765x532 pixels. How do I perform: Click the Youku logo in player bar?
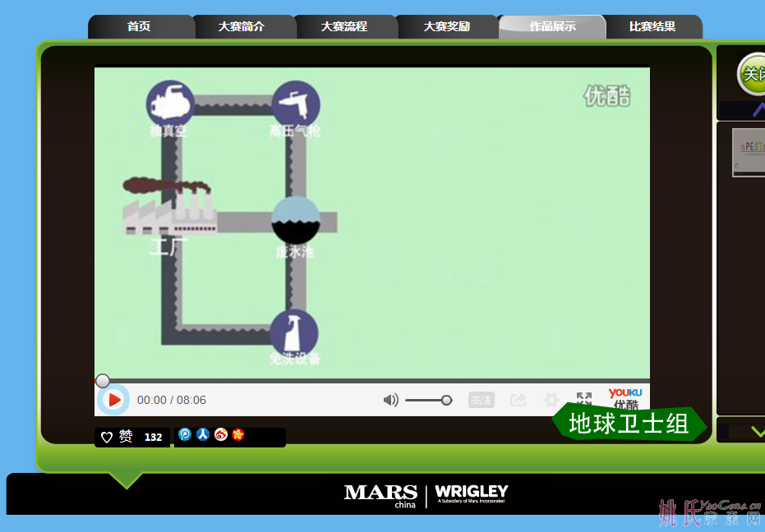(x=625, y=398)
